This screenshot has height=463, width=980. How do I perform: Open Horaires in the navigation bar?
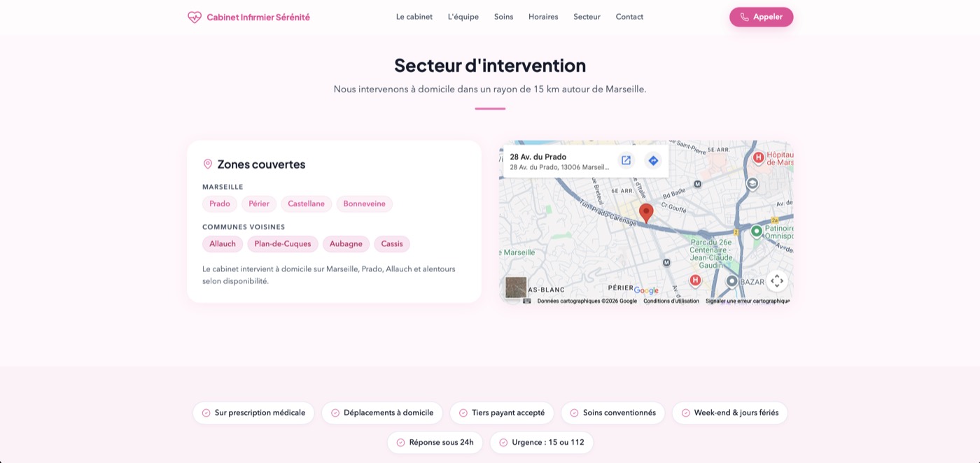(543, 17)
